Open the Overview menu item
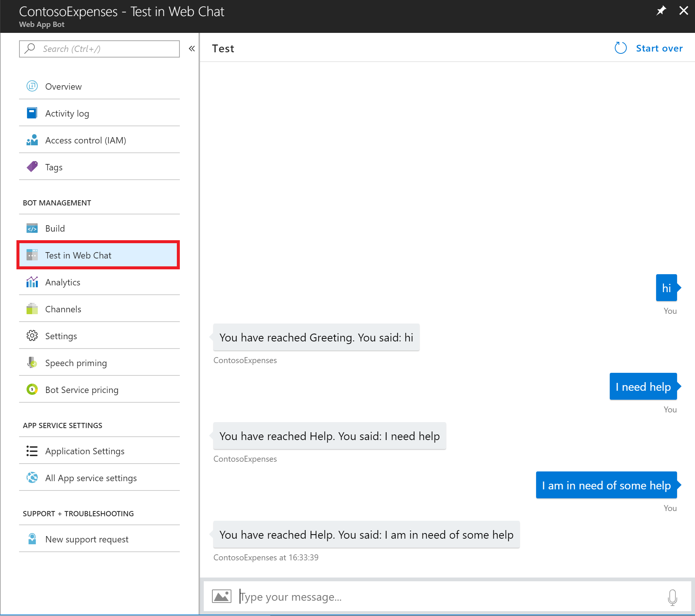Screen dimensions: 695x616 (99, 86)
